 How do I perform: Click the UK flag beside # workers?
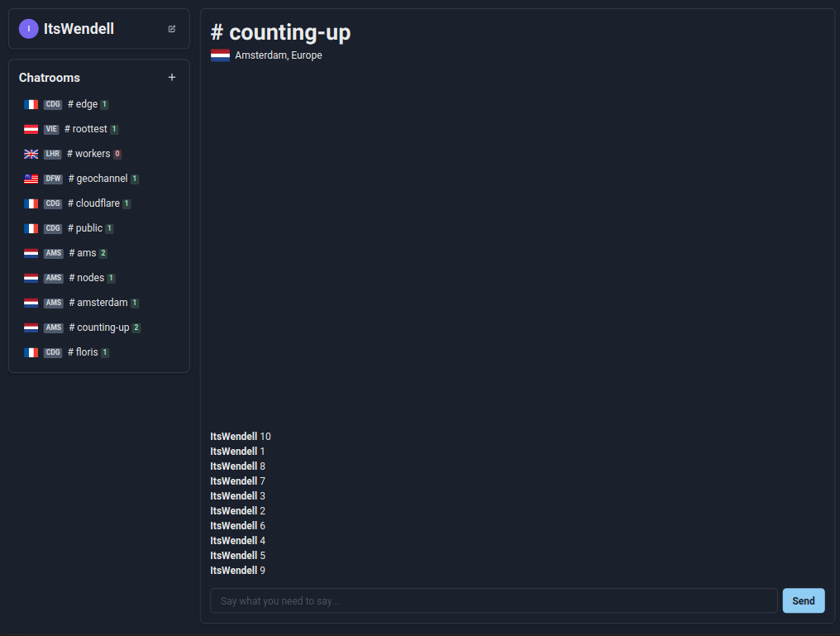[31, 155]
